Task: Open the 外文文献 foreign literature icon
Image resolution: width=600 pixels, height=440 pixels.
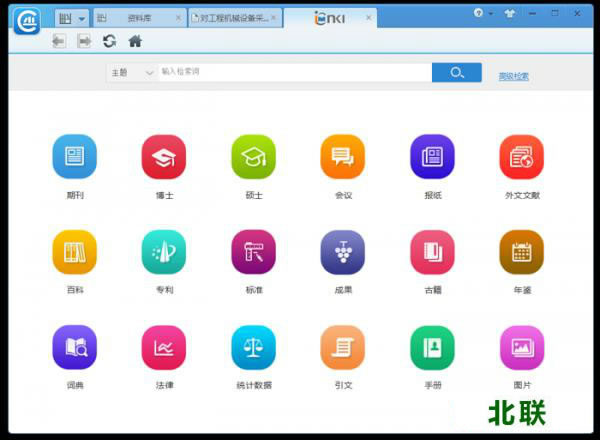Action: pyautogui.click(x=521, y=157)
